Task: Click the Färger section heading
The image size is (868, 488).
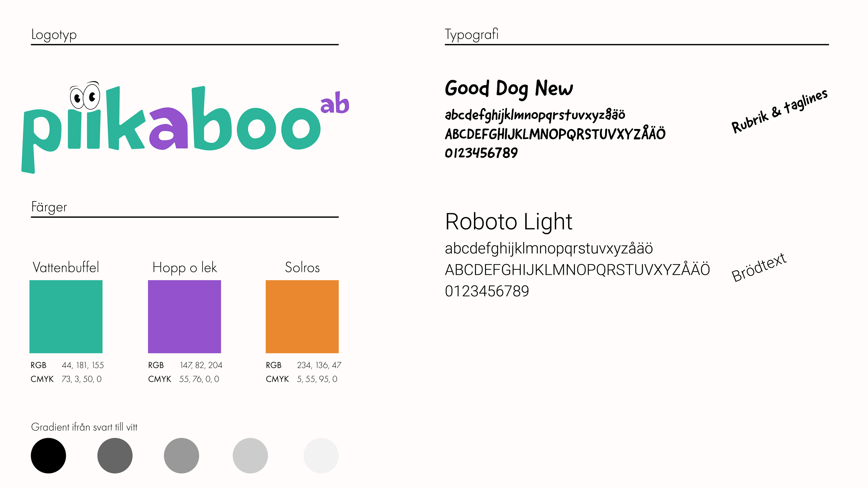Action: coord(49,207)
